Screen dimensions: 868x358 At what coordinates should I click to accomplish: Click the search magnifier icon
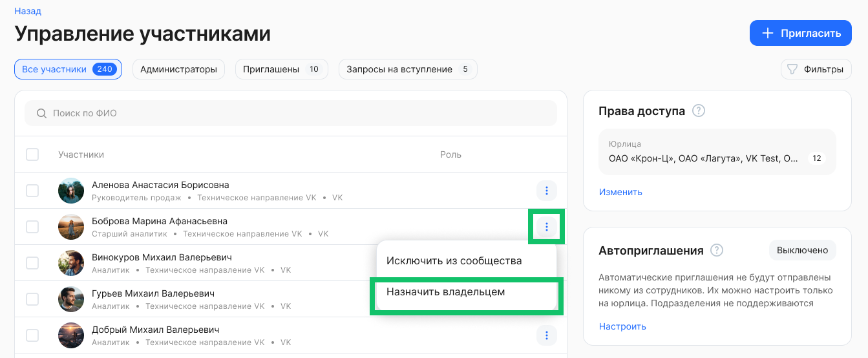(x=41, y=114)
